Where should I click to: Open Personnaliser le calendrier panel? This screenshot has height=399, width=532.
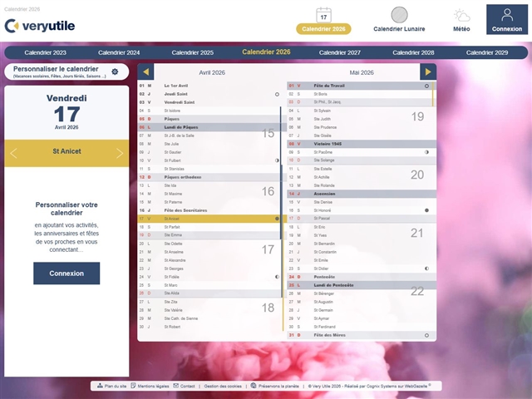point(66,71)
